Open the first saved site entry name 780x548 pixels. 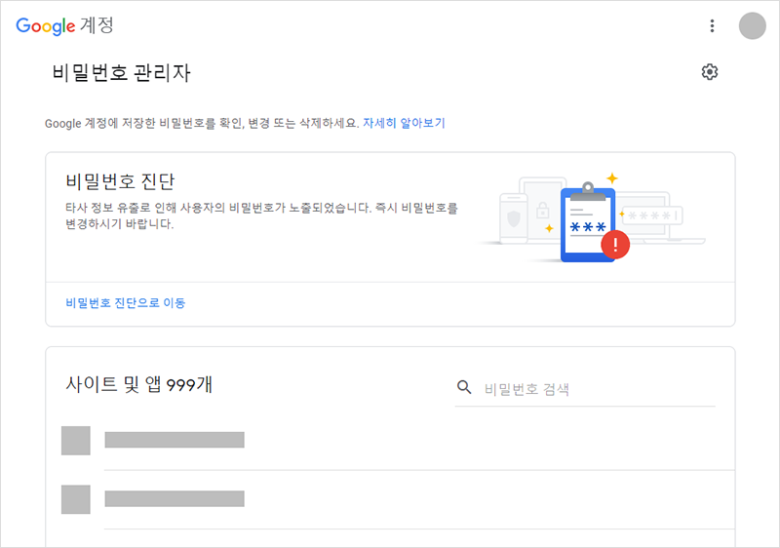(175, 440)
